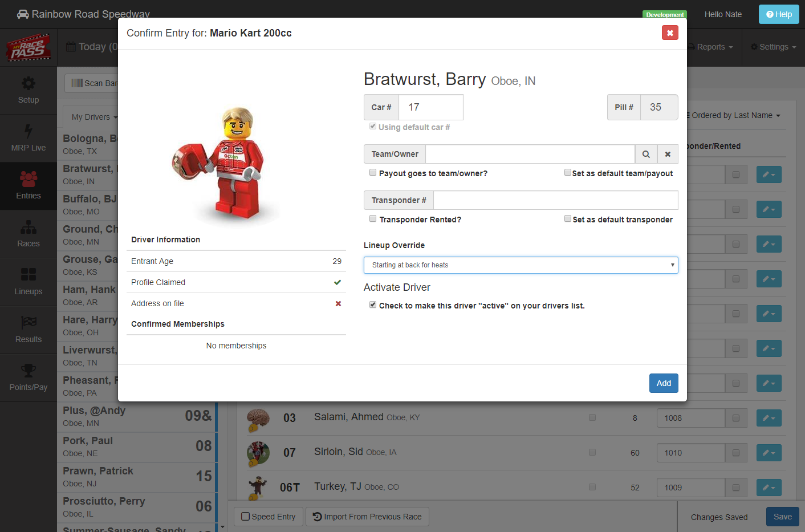The width and height of the screenshot is (805, 532).
Task: Open the Lineup Override dropdown
Action: point(521,265)
